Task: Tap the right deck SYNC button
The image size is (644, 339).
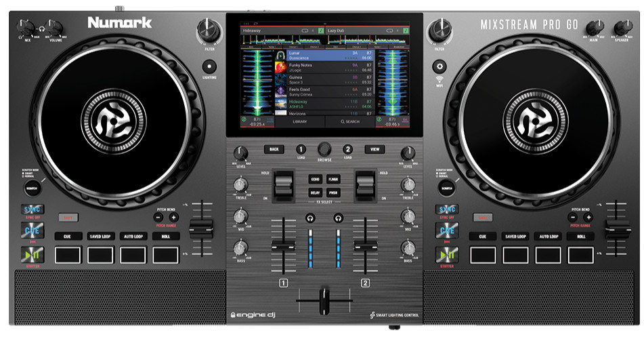Action: coord(447,210)
